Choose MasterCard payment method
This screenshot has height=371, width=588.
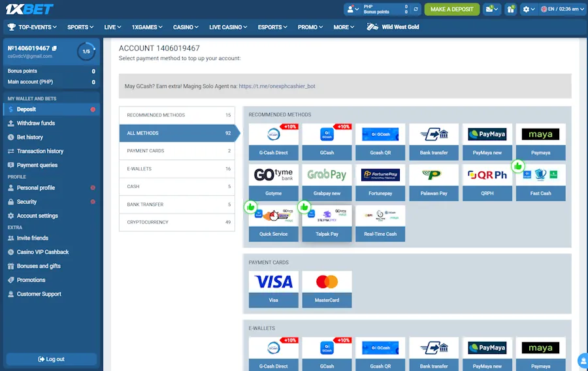tap(327, 289)
